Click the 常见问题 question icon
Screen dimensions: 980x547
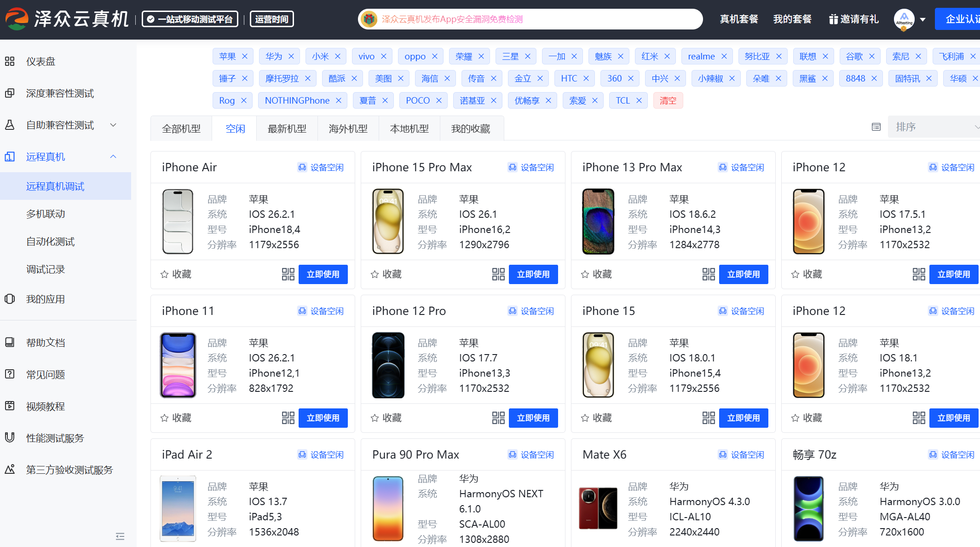pyautogui.click(x=10, y=374)
